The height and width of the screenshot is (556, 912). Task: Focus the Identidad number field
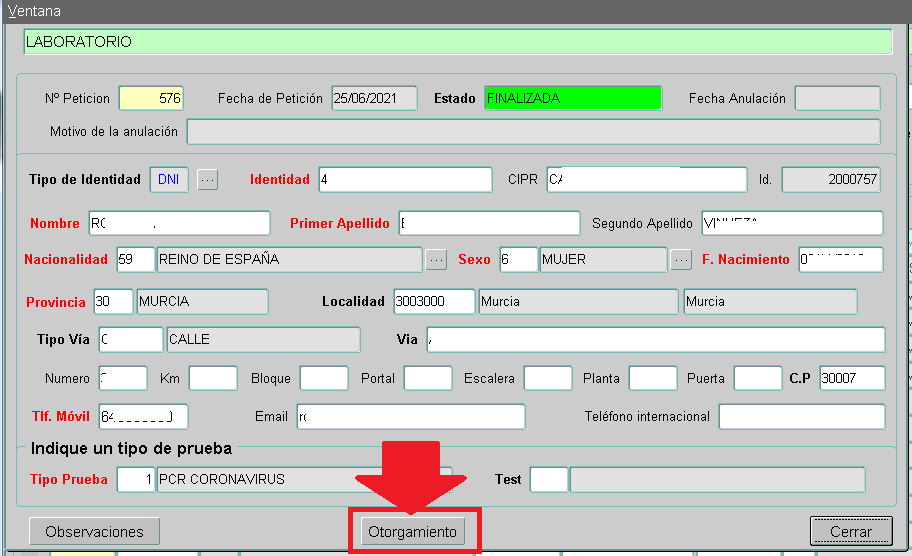[x=405, y=180]
